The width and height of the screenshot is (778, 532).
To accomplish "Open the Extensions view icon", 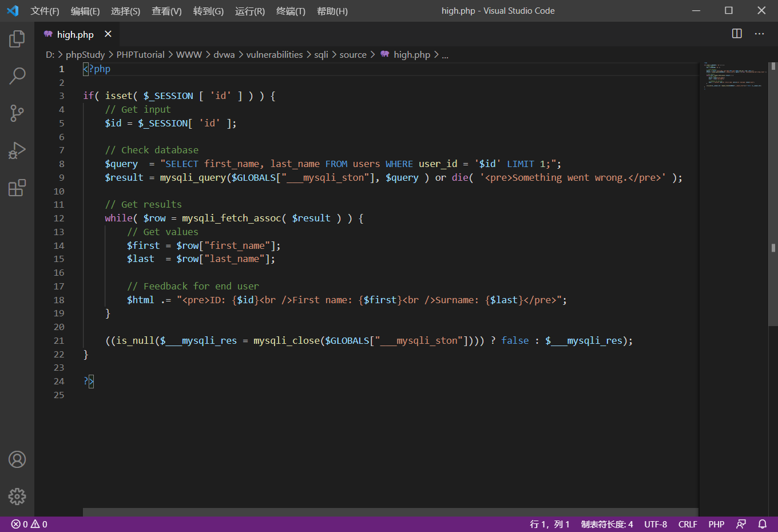I will click(x=17, y=188).
